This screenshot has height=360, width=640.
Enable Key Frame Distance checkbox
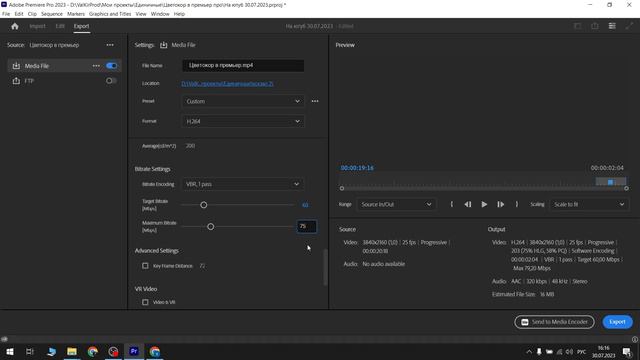coord(145,266)
